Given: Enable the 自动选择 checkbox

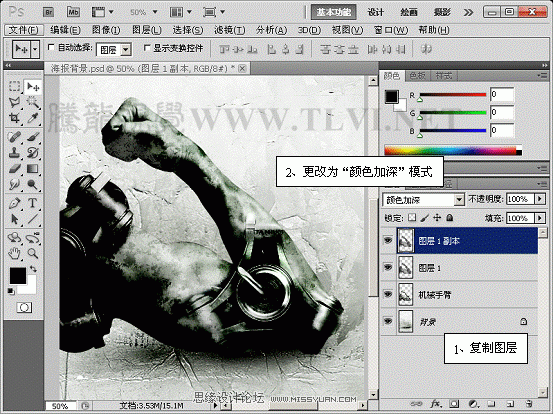Looking at the screenshot, I should coord(51,47).
